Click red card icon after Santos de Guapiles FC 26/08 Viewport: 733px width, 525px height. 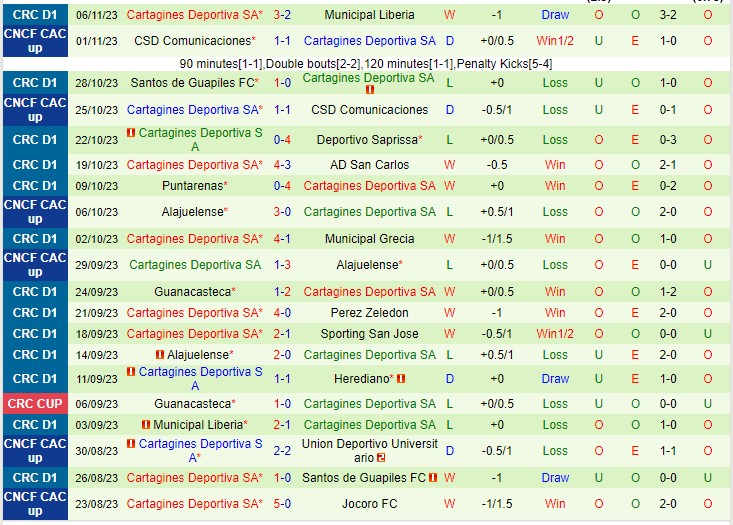[432, 478]
